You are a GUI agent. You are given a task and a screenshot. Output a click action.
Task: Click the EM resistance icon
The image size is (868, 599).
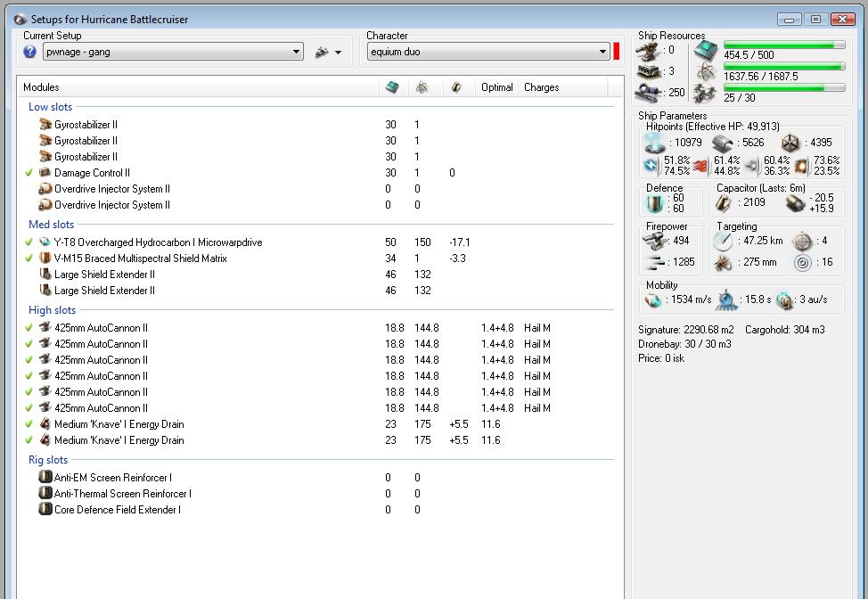click(651, 165)
